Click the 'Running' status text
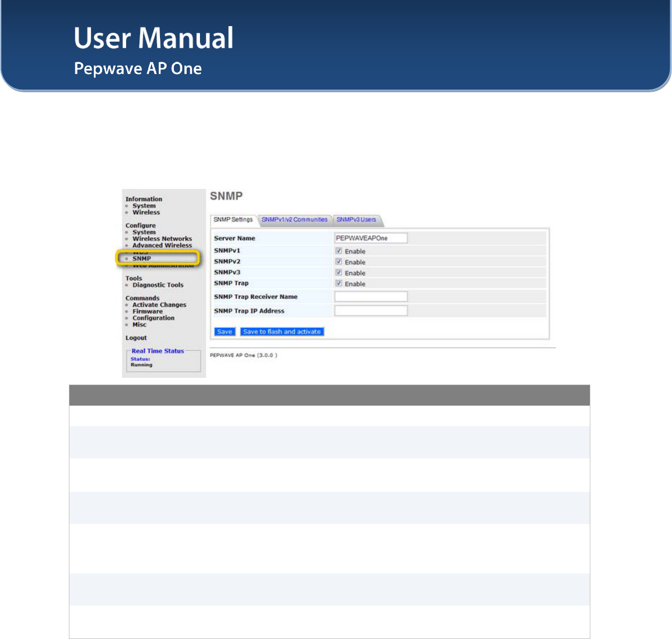The height and width of the screenshot is (639, 672). (x=142, y=365)
